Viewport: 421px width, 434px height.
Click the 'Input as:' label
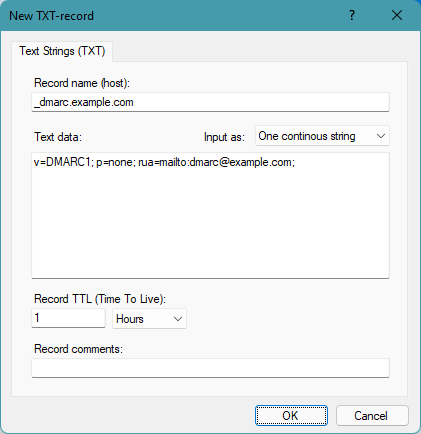[x=224, y=137]
